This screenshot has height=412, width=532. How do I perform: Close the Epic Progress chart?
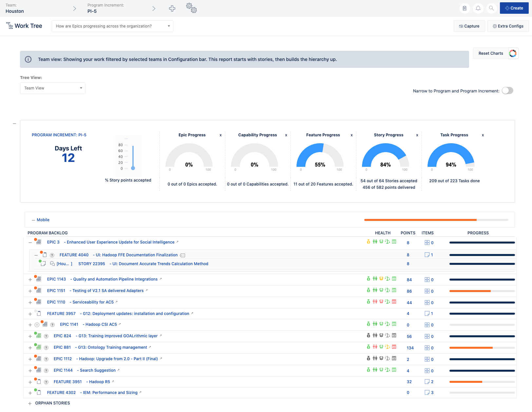point(220,135)
